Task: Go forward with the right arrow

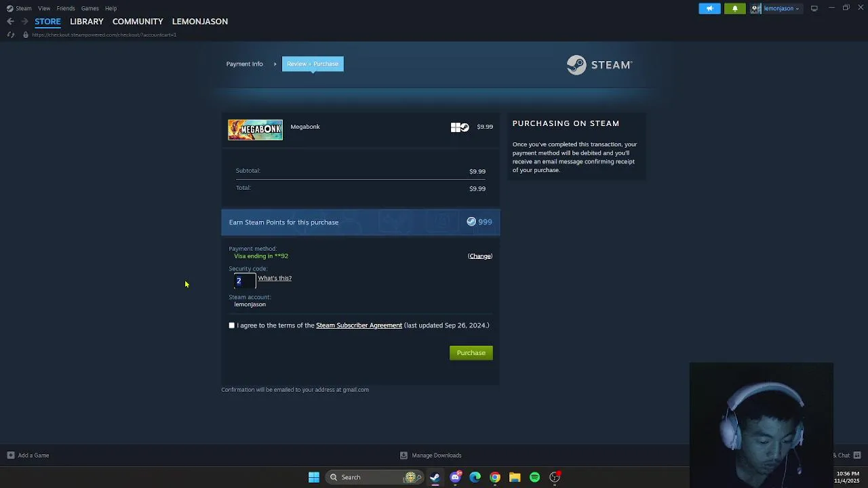Action: tap(24, 22)
